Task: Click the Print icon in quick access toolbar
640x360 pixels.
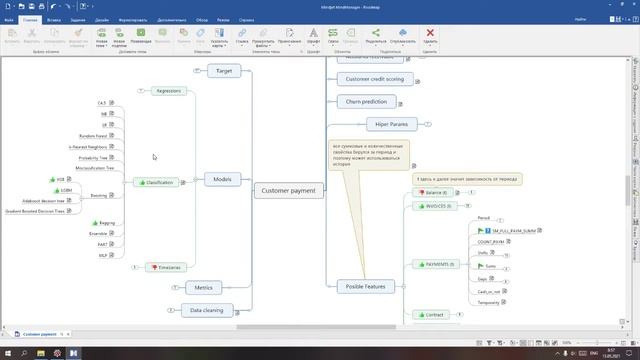Action: click(x=41, y=7)
